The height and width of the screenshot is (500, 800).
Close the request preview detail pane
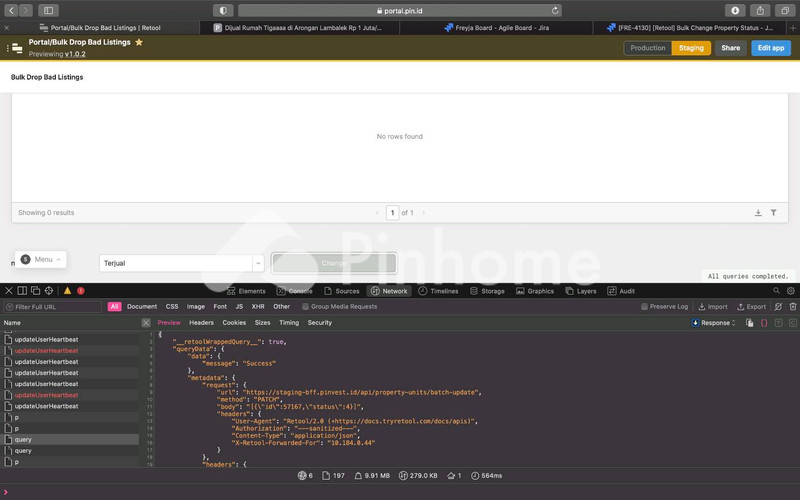pos(146,323)
